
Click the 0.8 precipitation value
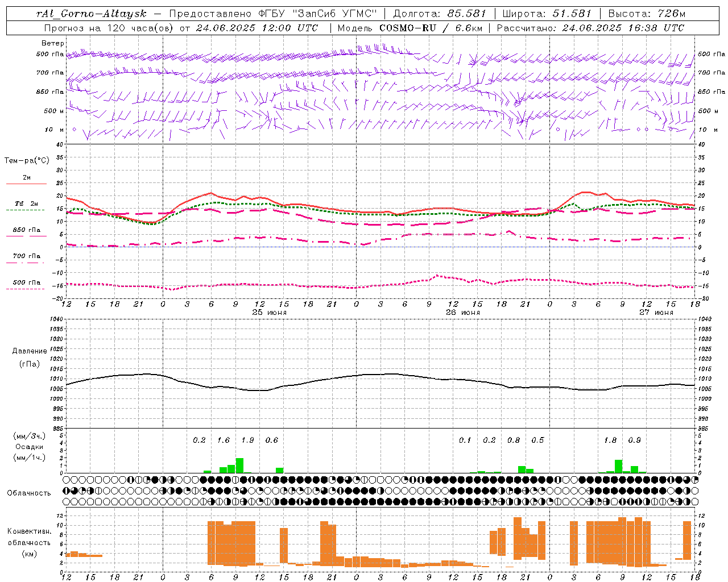[x=514, y=440]
